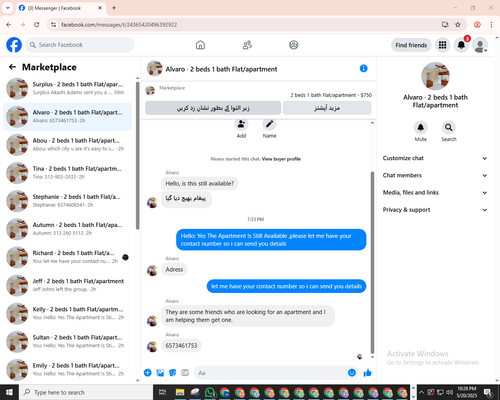The height and width of the screenshot is (400, 500).
Task: Click the taskbar clock showing 10:28 PM
Action: (467, 392)
